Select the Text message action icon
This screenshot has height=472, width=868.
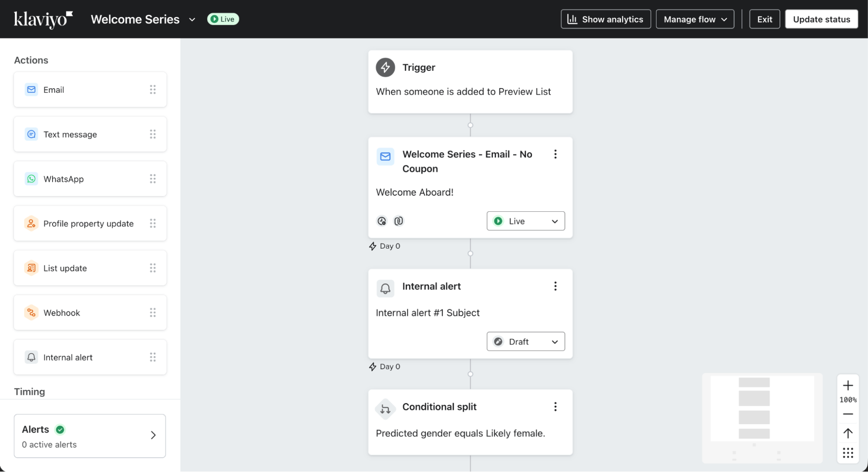pos(31,134)
